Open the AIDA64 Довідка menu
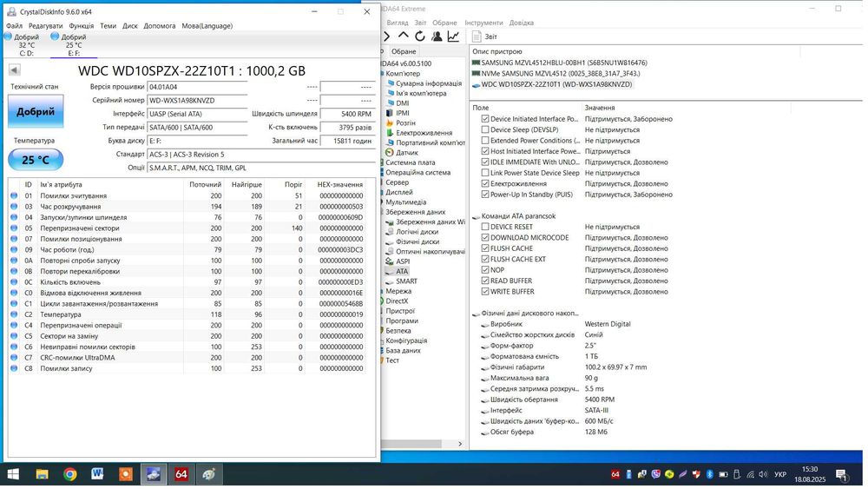 click(x=522, y=23)
